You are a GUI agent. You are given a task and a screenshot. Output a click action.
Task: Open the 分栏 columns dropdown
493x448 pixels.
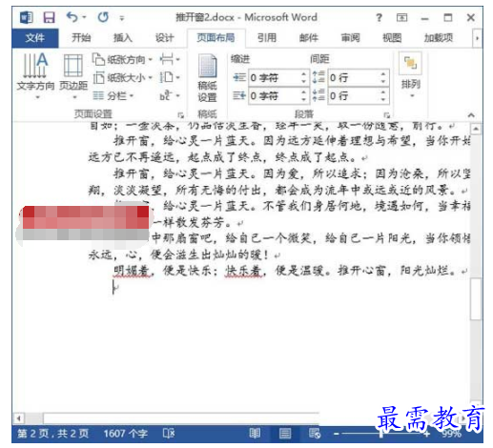[x=113, y=95]
